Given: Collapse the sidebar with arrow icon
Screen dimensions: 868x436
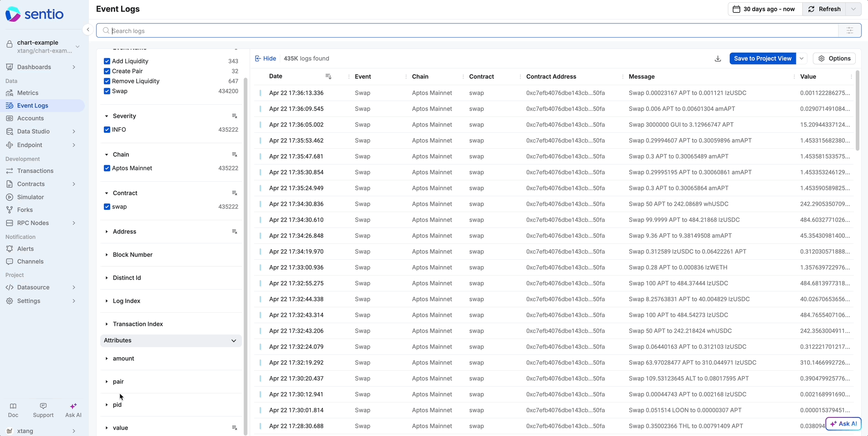Looking at the screenshot, I should [88, 30].
